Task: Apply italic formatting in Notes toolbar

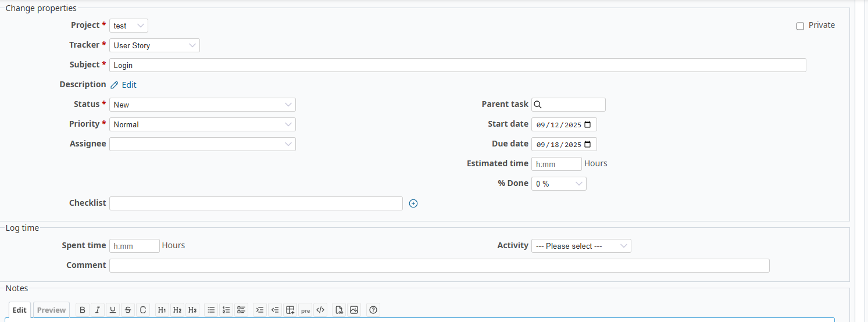Action: tap(98, 310)
